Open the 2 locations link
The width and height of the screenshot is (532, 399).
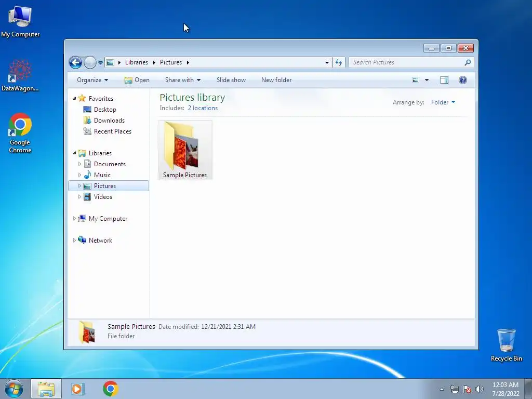(203, 108)
